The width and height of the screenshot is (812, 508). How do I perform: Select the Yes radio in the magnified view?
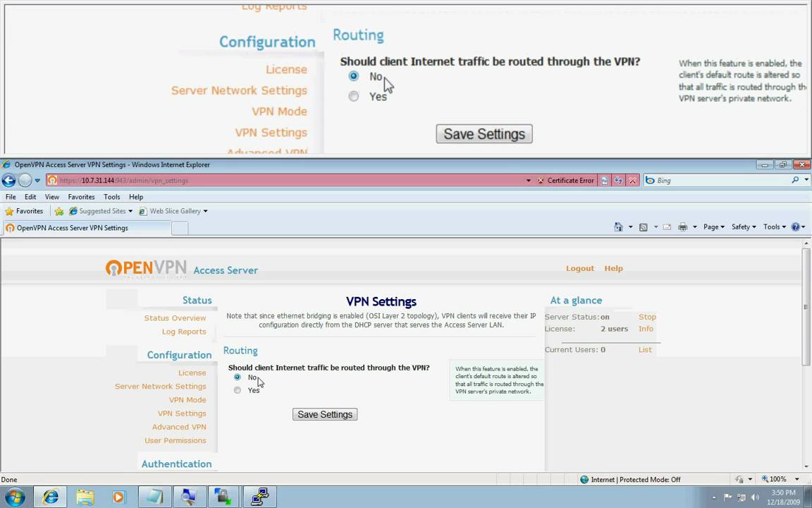[x=354, y=96]
